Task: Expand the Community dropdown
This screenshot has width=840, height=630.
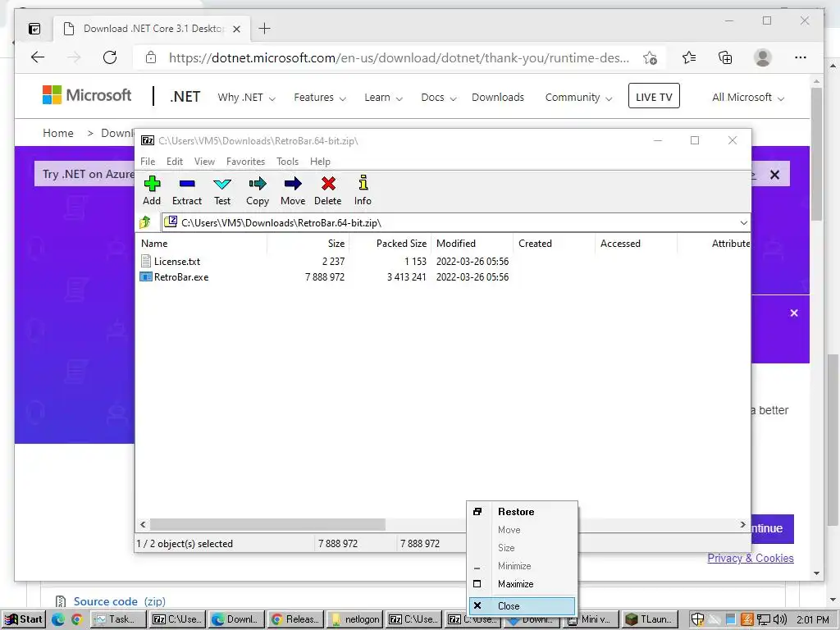Action: 578,98
